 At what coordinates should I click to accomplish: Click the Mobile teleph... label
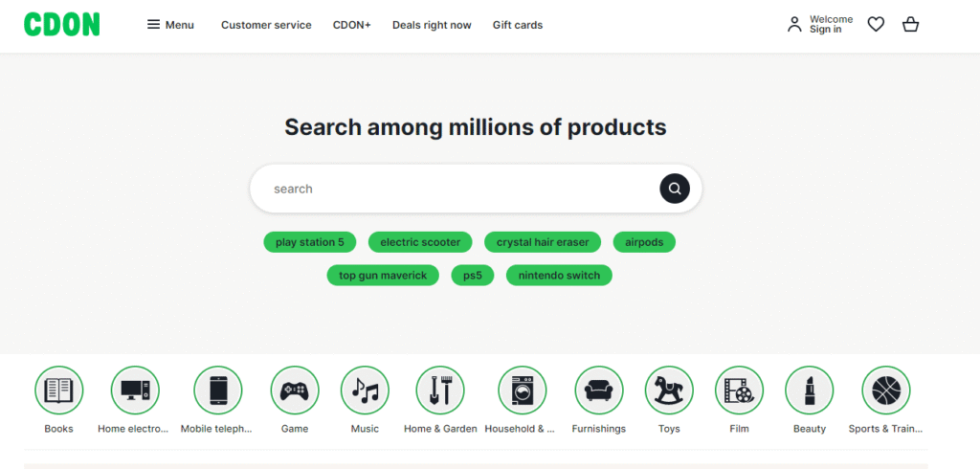(216, 429)
